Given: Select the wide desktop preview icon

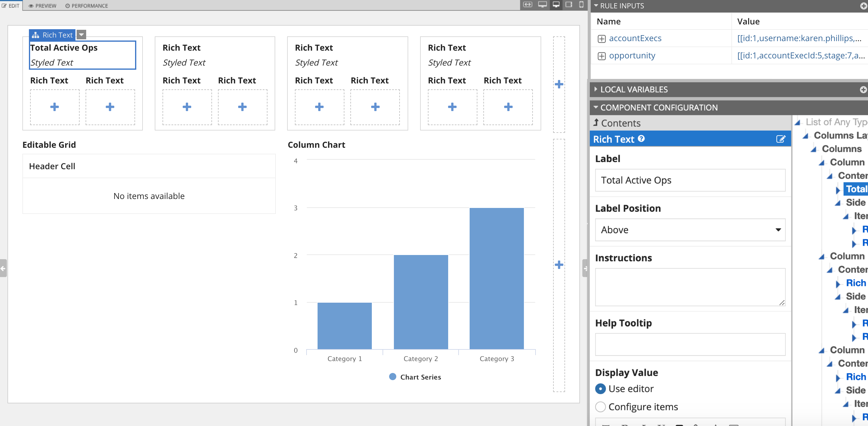Looking at the screenshot, I should [542, 5].
